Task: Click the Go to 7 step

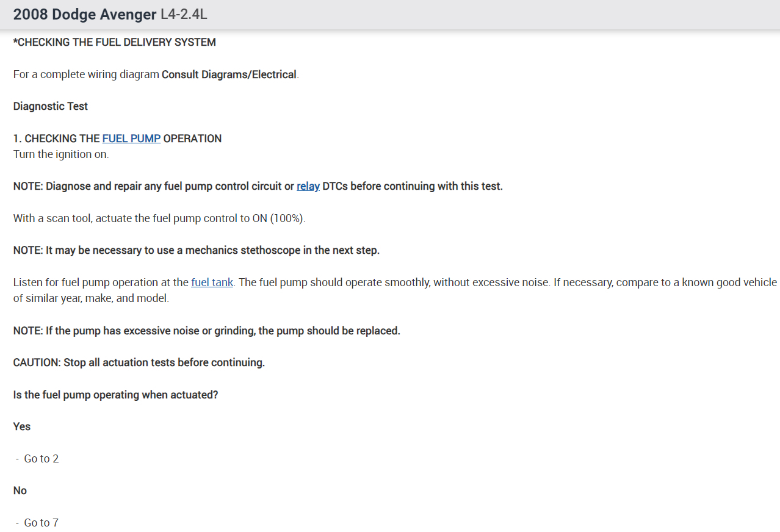Action: [x=41, y=523]
